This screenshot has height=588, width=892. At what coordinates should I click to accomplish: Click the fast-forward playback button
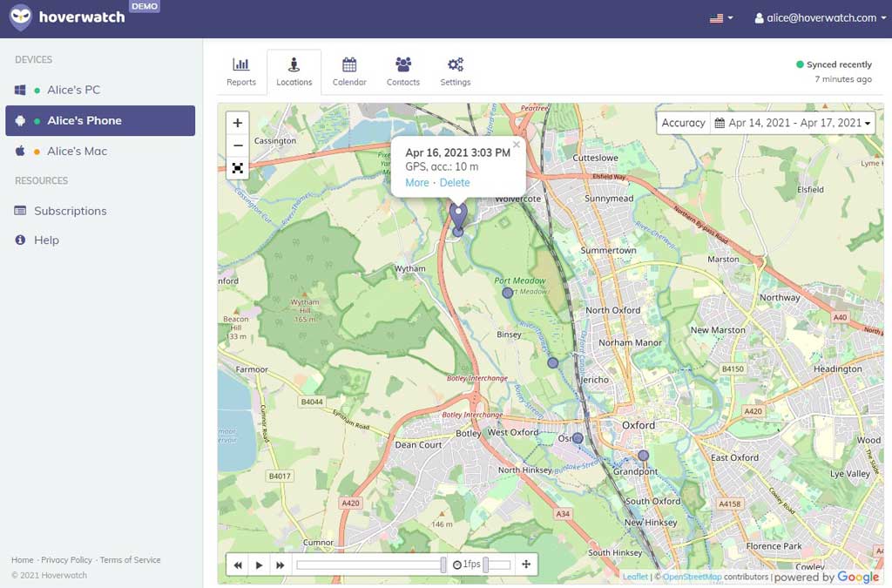coord(280,564)
